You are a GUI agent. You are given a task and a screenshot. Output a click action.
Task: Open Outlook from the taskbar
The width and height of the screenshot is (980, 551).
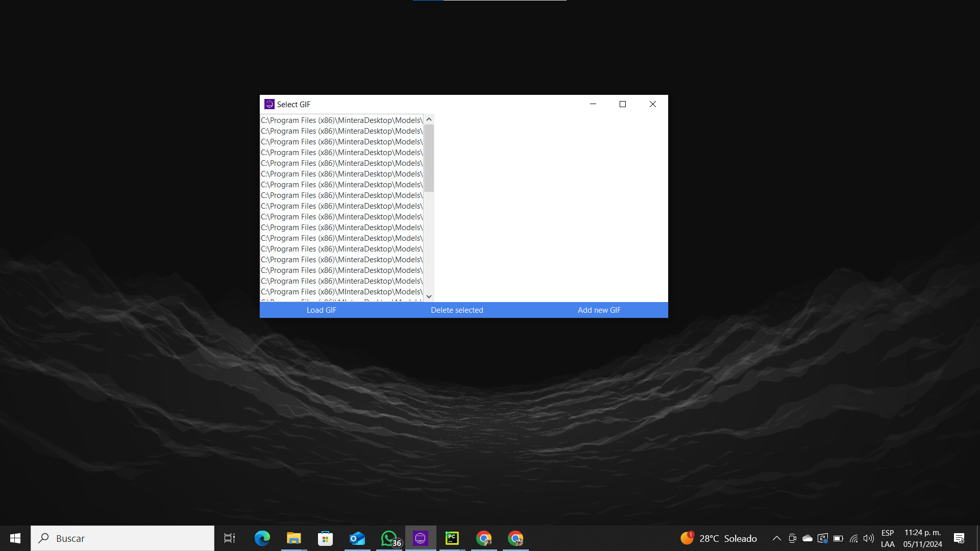(357, 538)
